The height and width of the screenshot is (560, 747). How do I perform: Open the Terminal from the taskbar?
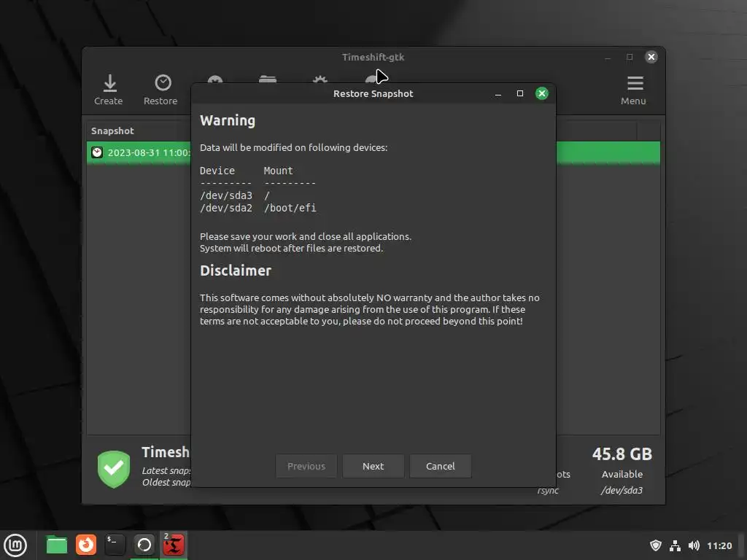point(115,545)
